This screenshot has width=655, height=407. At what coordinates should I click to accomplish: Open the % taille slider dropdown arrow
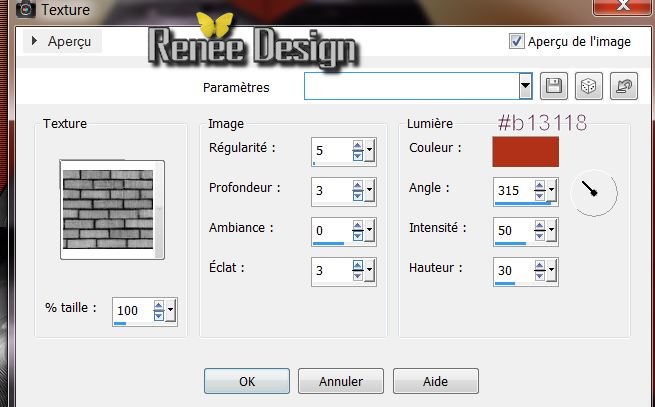pyautogui.click(x=170, y=310)
